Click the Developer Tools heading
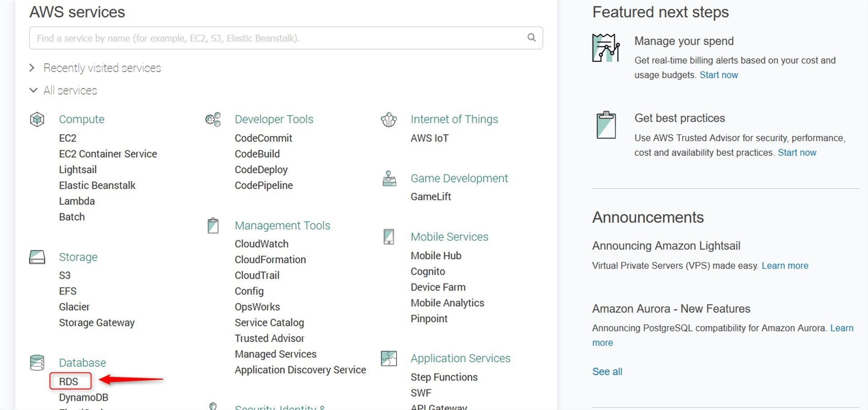The height and width of the screenshot is (410, 868). pos(274,119)
